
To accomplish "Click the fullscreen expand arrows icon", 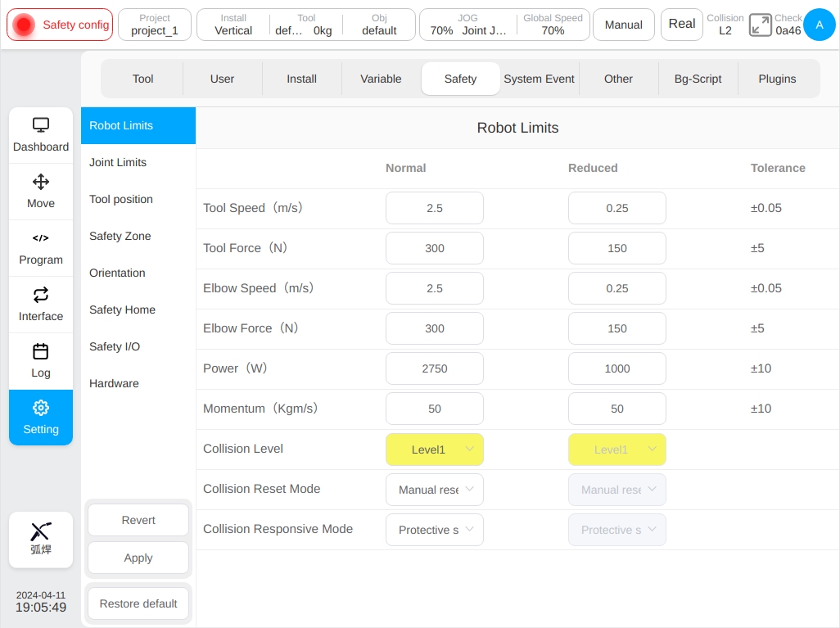I will pyautogui.click(x=760, y=25).
